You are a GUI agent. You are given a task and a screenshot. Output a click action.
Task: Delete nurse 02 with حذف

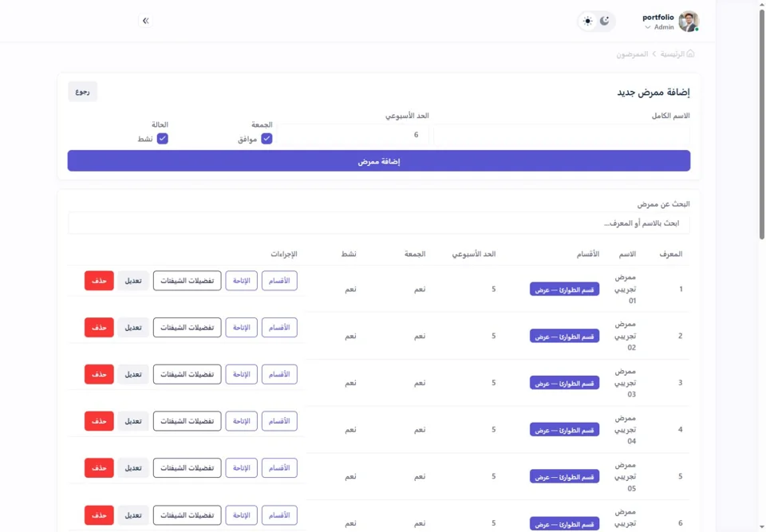[99, 327]
